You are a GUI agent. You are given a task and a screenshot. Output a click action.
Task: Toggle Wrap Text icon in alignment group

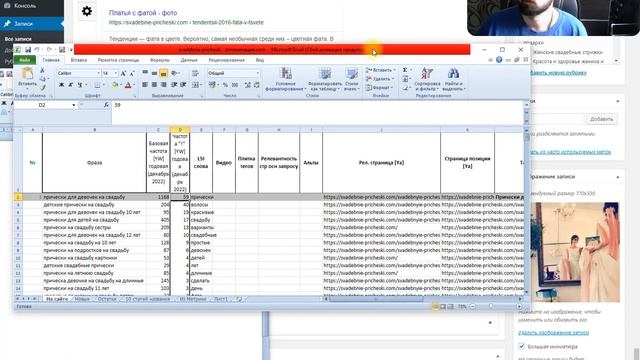pos(195,73)
